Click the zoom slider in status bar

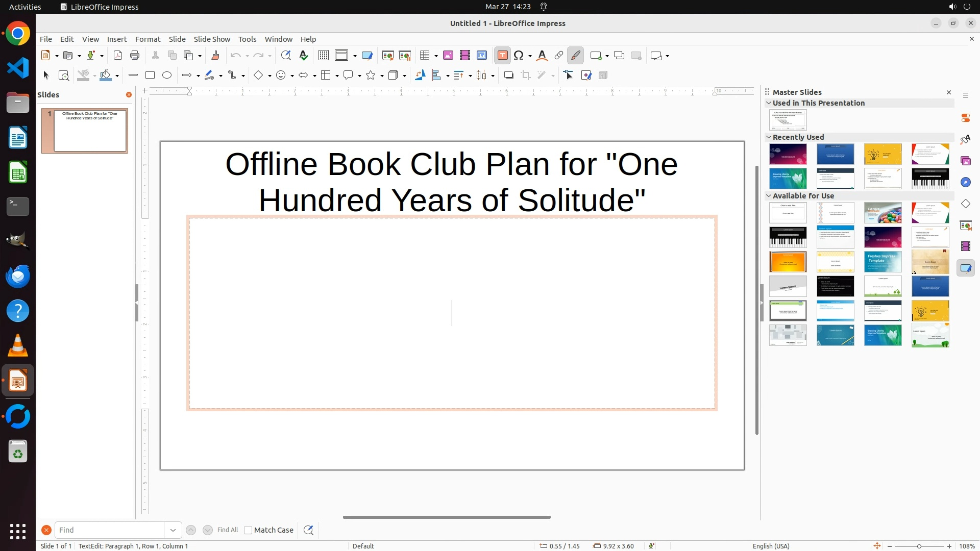(919, 546)
